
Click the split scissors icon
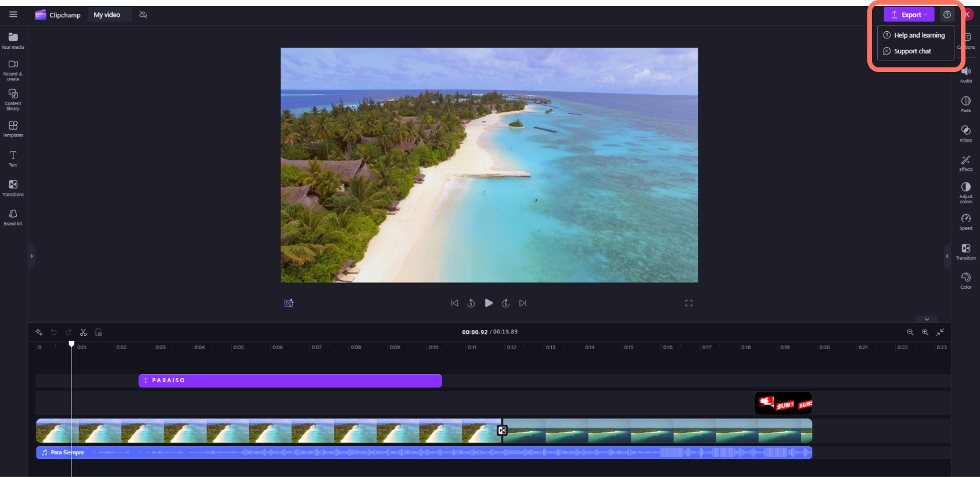coord(83,332)
